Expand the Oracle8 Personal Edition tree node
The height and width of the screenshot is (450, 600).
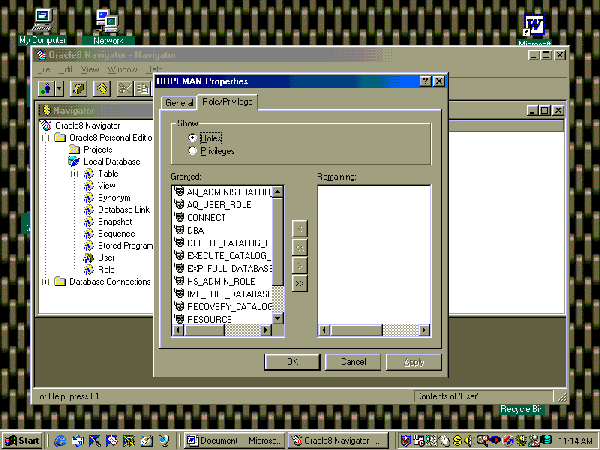[46, 138]
